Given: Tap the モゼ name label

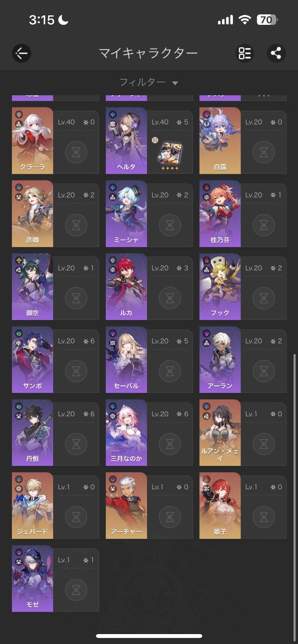Looking at the screenshot, I should (32, 605).
